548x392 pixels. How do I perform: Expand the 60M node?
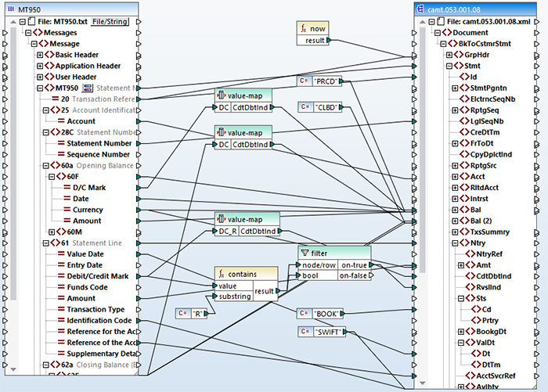(x=51, y=232)
